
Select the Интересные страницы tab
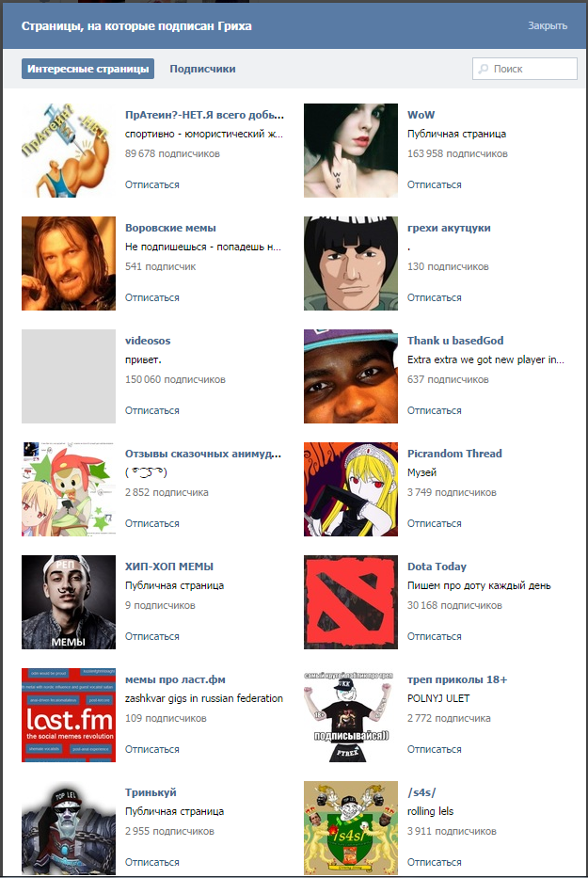pyautogui.click(x=87, y=69)
